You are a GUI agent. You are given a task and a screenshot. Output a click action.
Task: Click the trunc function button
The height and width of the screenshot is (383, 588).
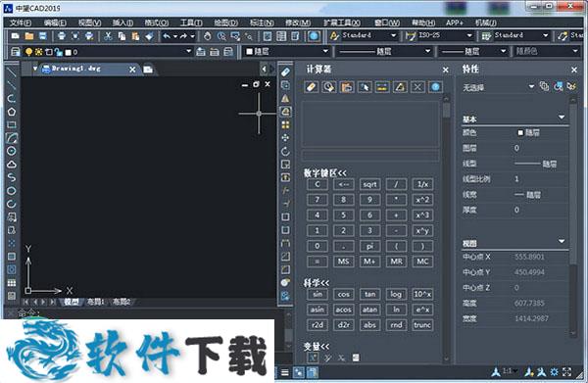point(422,325)
